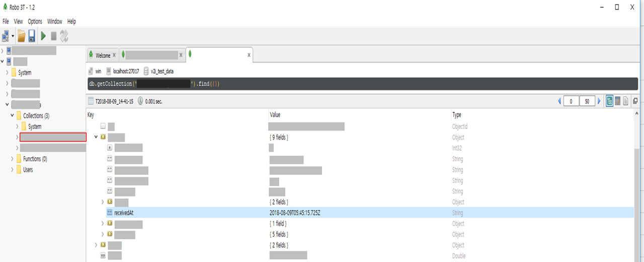The height and width of the screenshot is (262, 644).
Task: Run the query with green play icon
Action: [x=43, y=36]
